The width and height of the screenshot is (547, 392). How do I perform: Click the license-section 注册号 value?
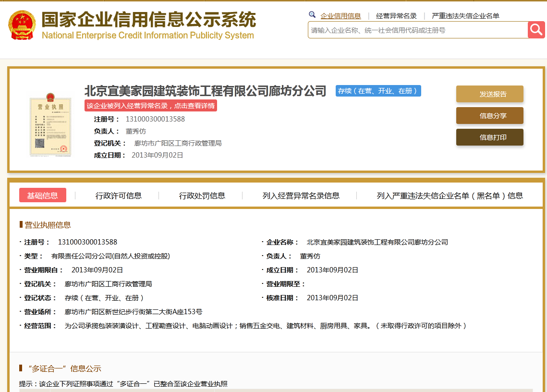click(87, 242)
